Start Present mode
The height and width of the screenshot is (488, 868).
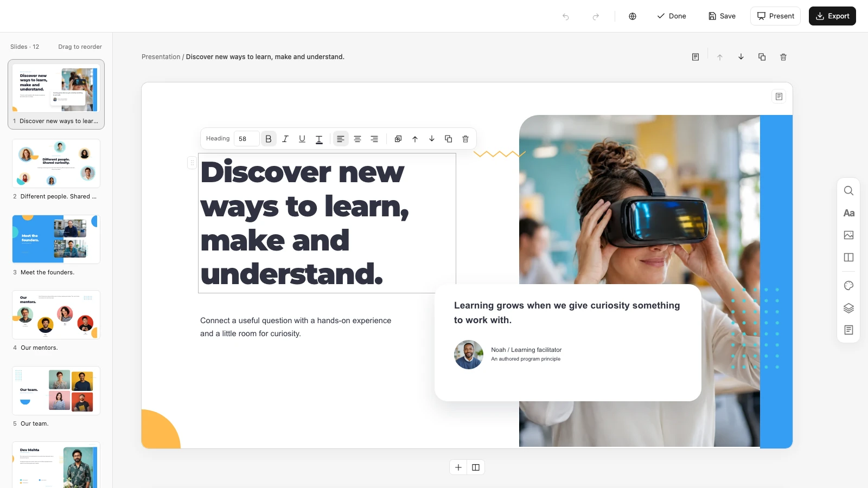click(775, 16)
